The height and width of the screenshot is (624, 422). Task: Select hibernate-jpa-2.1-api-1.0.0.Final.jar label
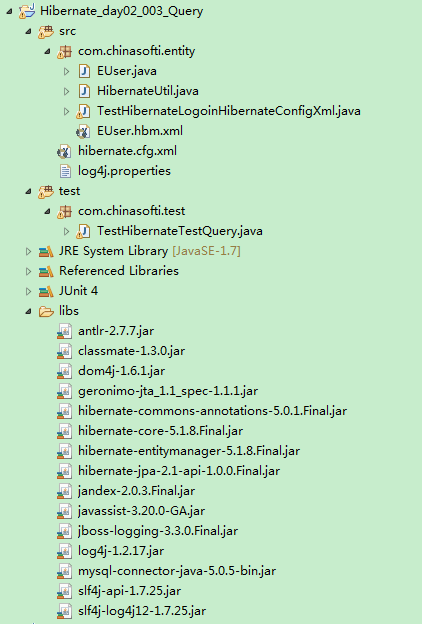(179, 471)
